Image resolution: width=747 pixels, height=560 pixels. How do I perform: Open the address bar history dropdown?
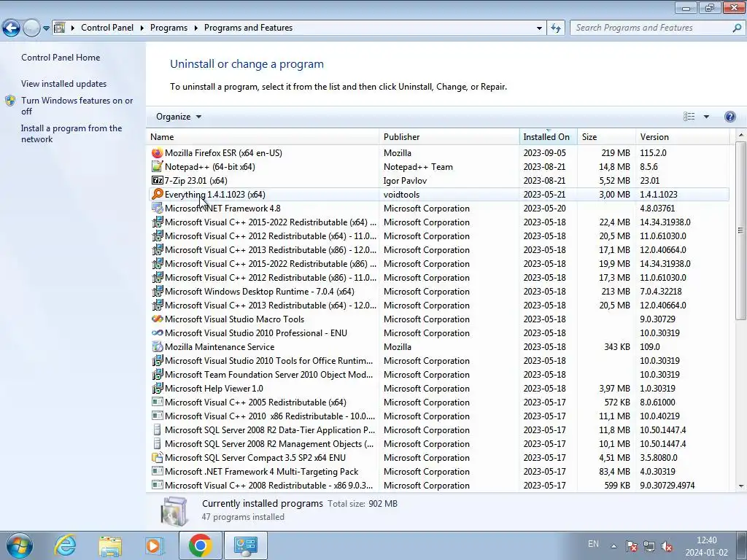point(539,28)
